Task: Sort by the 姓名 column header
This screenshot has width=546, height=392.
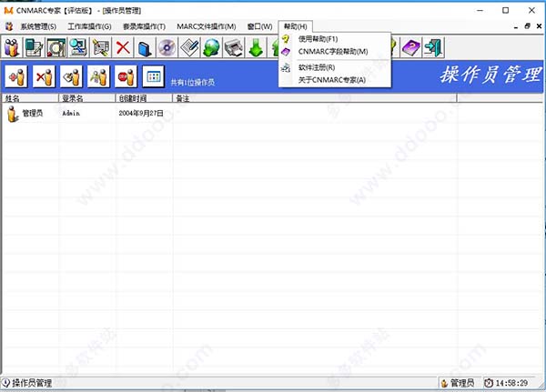Action: (30, 98)
